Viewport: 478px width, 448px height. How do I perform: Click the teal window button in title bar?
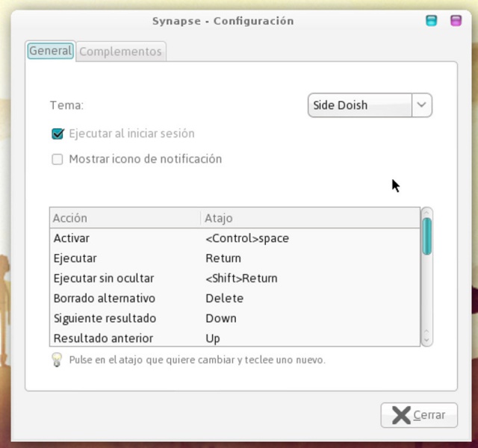[431, 21]
